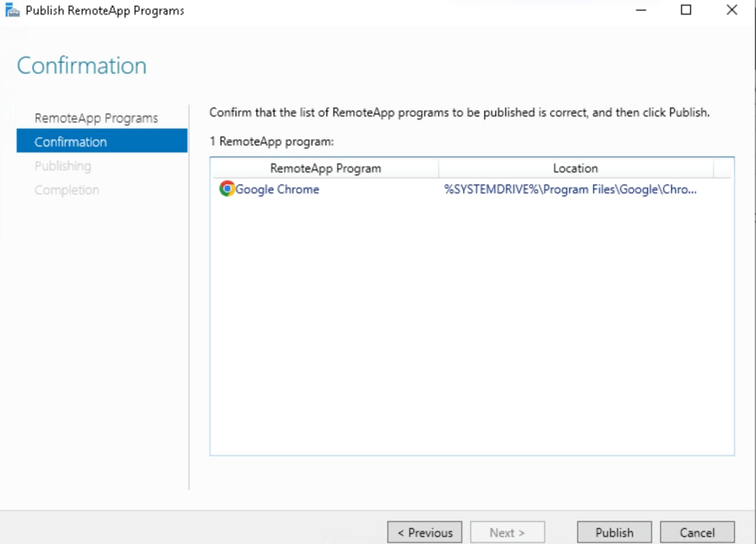
Task: Click the Confirmation page heading
Action: click(81, 65)
